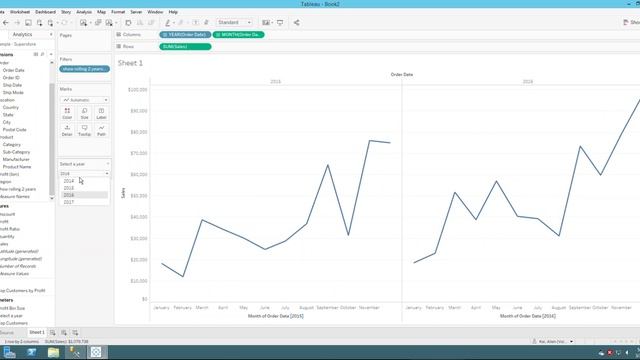Click the Tableau icon in the taskbar
640x360 pixels.
click(x=96, y=352)
